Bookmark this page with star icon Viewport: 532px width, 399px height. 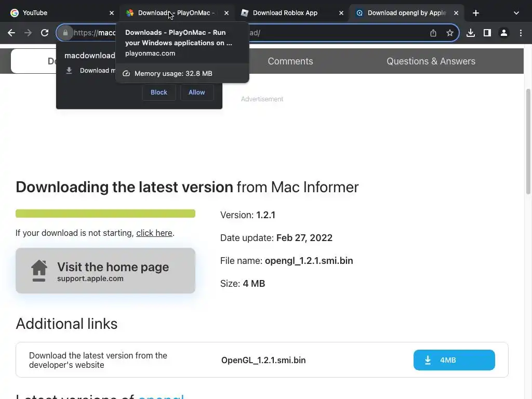tap(449, 33)
